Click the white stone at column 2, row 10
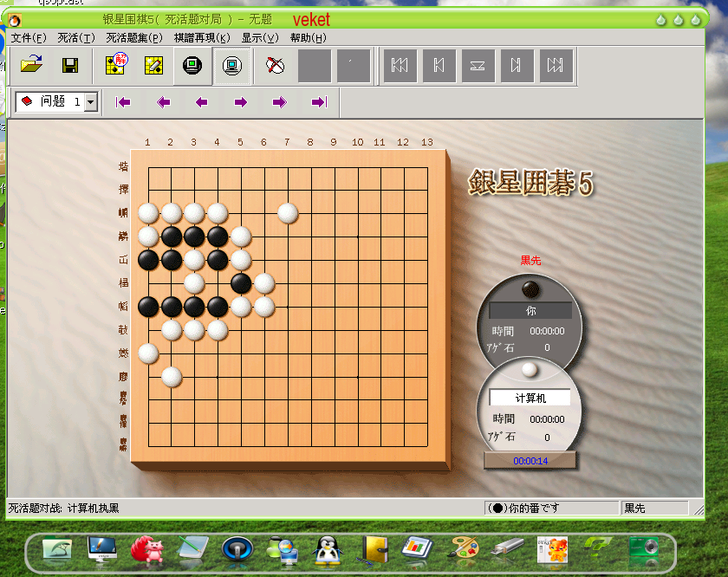The height and width of the screenshot is (577, 728). [172, 377]
